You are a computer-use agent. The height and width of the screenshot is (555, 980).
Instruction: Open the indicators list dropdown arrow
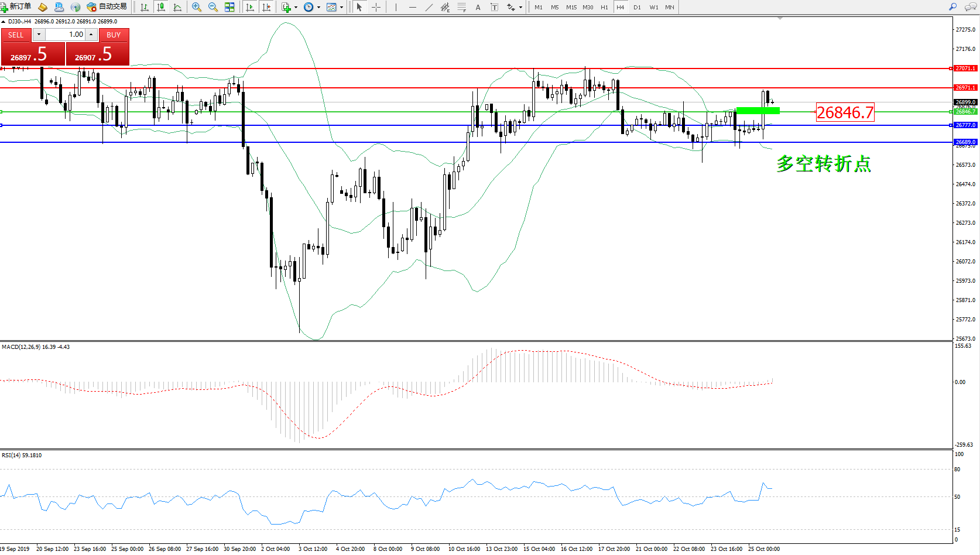click(x=296, y=8)
